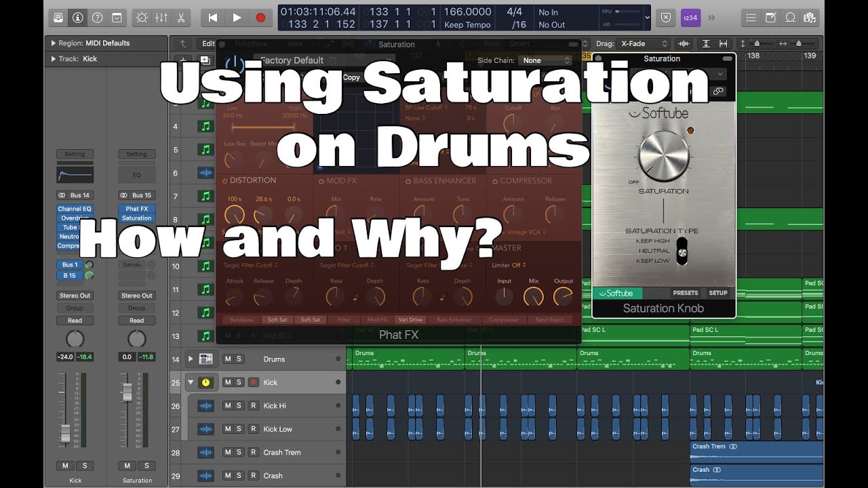Image resolution: width=868 pixels, height=488 pixels.
Task: Open the List Editors icon
Action: (x=750, y=18)
